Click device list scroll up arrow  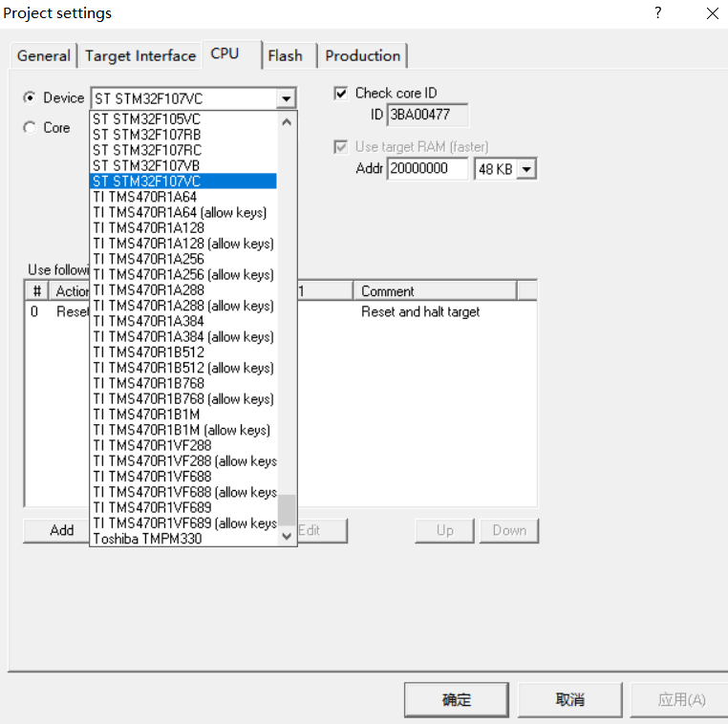(287, 122)
